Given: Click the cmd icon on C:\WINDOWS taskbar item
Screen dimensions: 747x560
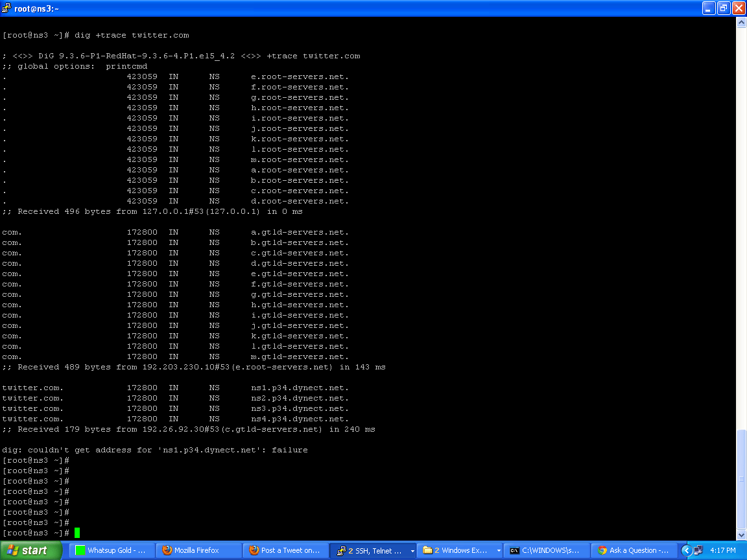Looking at the screenshot, I should point(514,551).
